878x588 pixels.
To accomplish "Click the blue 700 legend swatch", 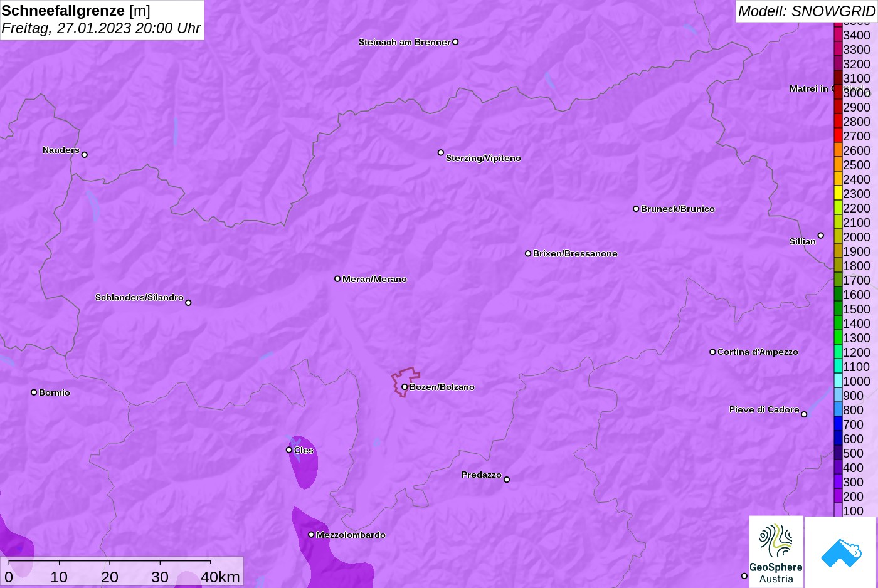I will [838, 424].
